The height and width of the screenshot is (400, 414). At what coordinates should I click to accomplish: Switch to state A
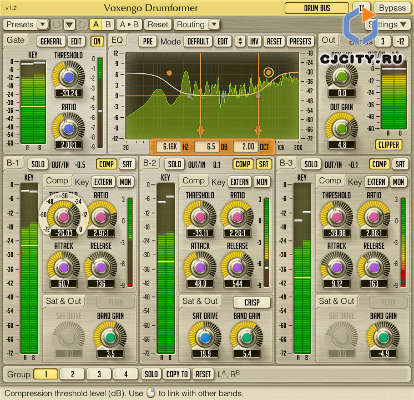point(96,24)
